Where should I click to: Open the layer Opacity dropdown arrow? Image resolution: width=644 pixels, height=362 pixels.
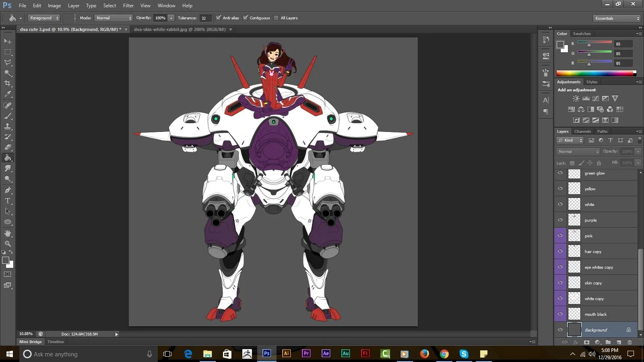pos(638,152)
